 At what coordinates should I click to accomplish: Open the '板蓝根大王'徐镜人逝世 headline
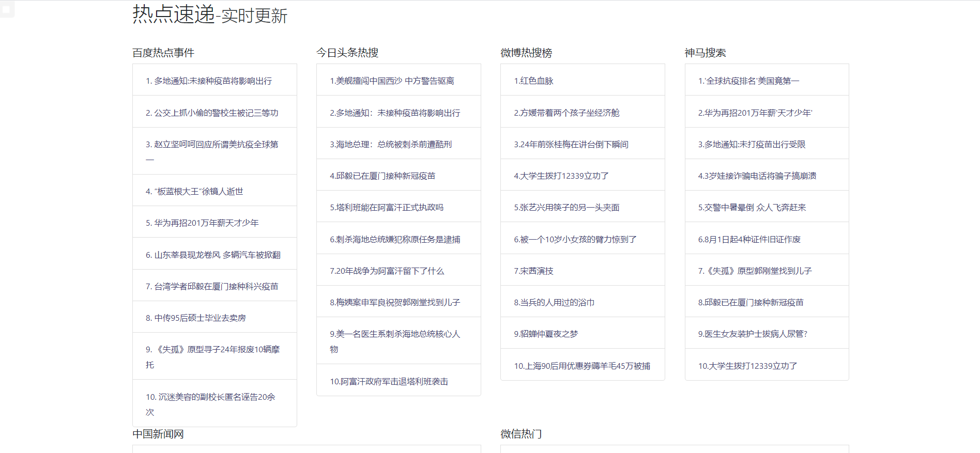click(x=194, y=192)
